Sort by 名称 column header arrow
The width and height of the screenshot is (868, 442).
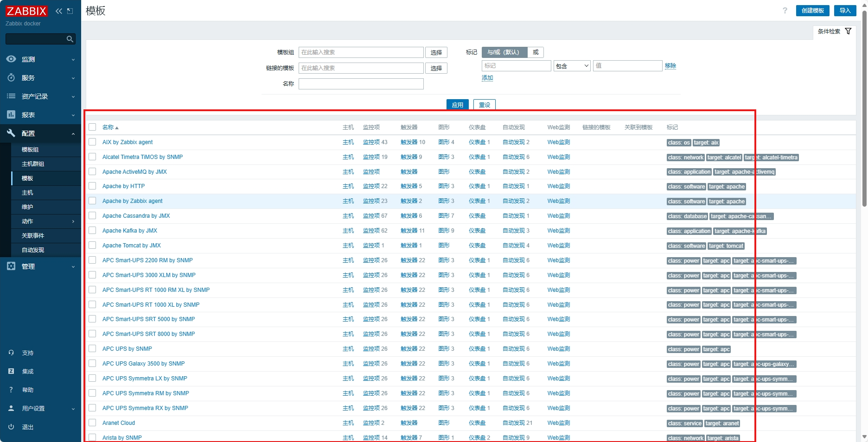(x=117, y=127)
